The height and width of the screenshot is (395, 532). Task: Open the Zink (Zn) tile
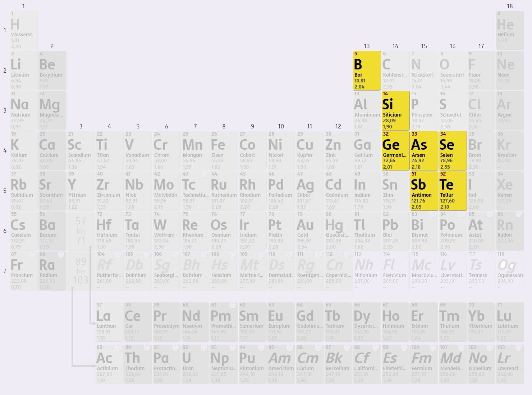(338, 151)
